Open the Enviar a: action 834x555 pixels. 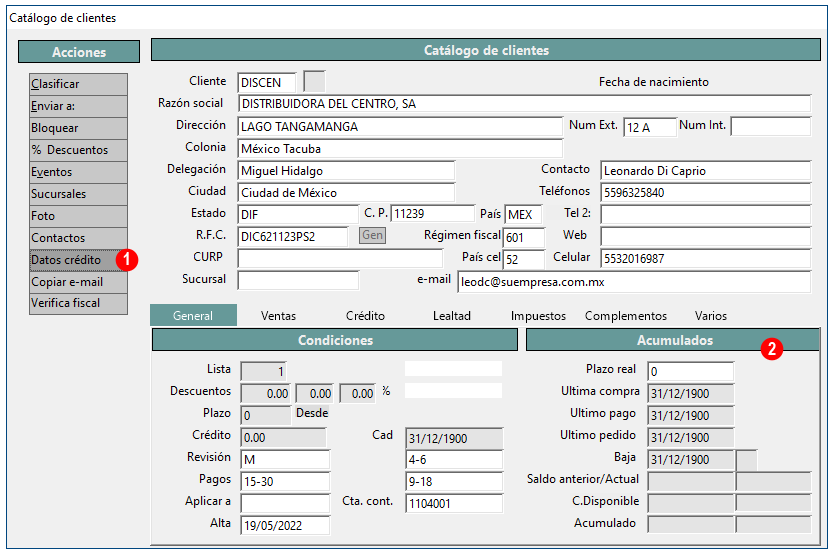tap(78, 106)
